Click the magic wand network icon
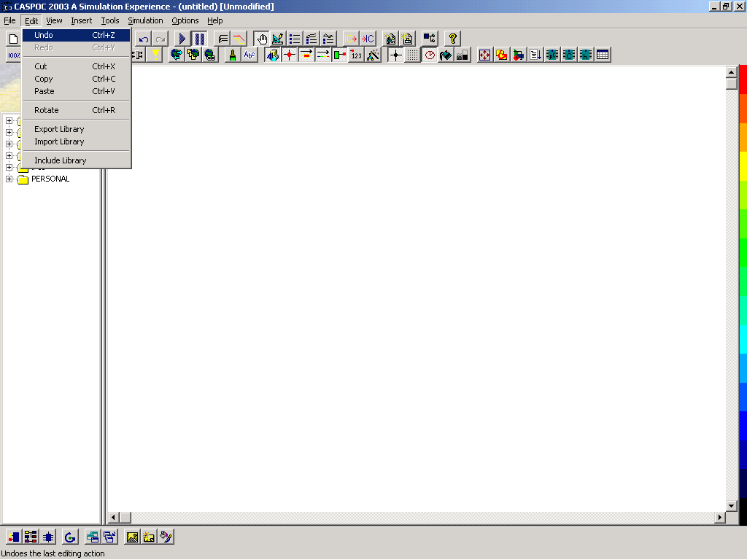The width and height of the screenshot is (747, 560). (x=373, y=55)
